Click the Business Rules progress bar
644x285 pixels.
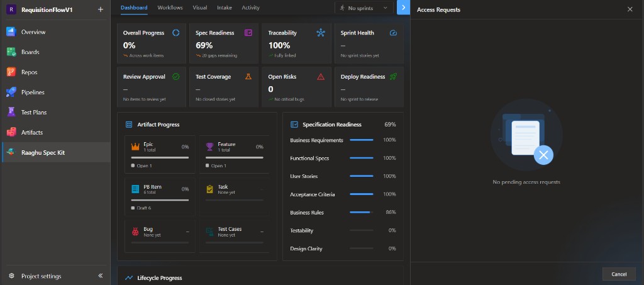click(362, 212)
